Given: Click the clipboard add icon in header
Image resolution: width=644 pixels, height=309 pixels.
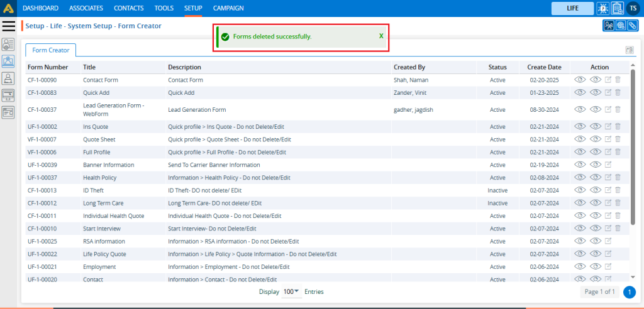Looking at the screenshot, I should click(x=617, y=8).
